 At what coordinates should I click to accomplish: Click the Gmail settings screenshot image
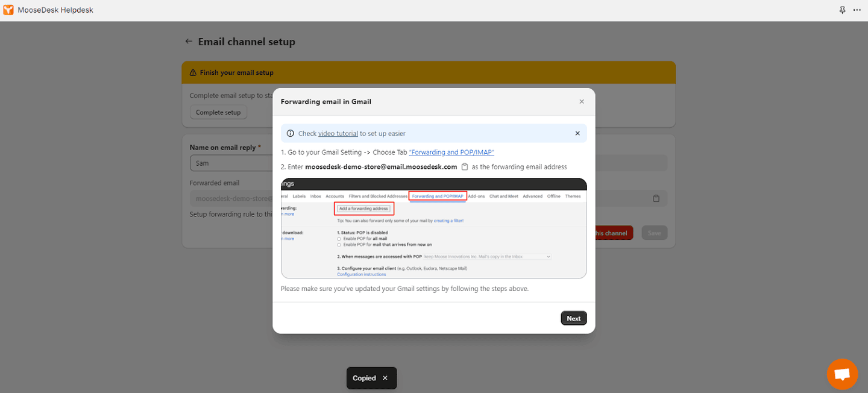click(434, 228)
